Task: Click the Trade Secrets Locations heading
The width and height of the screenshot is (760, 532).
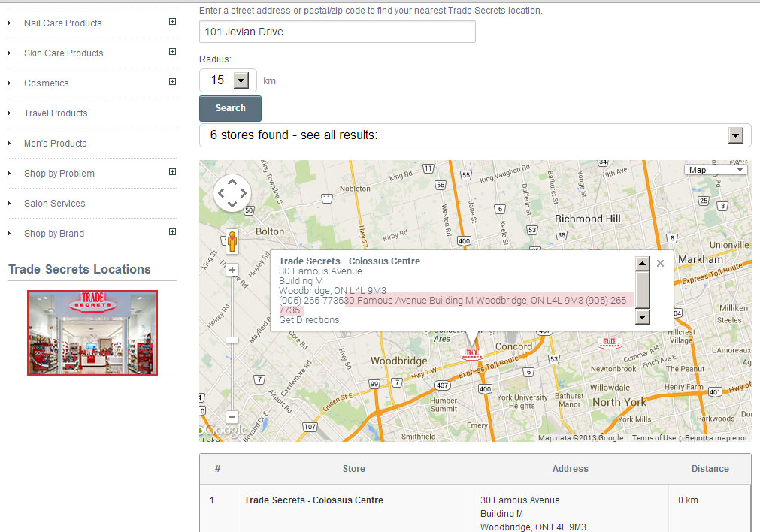Action: point(80,270)
